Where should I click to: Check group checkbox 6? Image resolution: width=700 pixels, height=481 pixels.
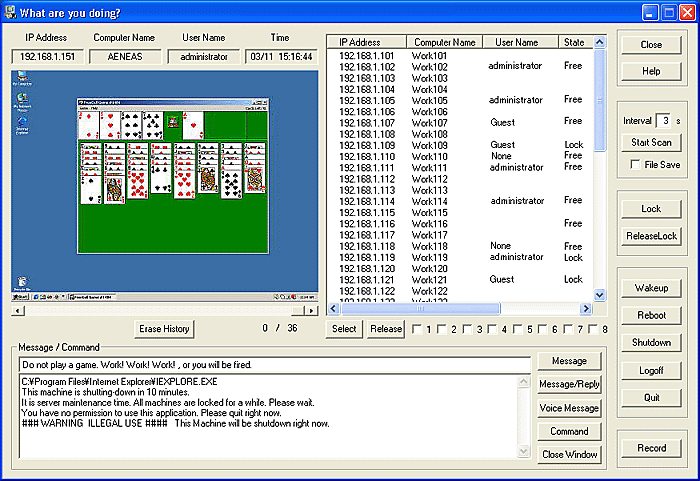(543, 329)
